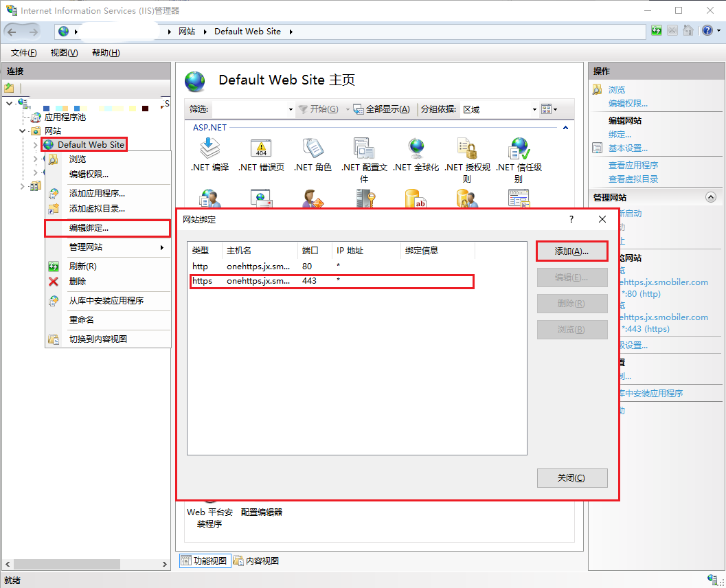Click the home icon in address bar

(x=688, y=31)
